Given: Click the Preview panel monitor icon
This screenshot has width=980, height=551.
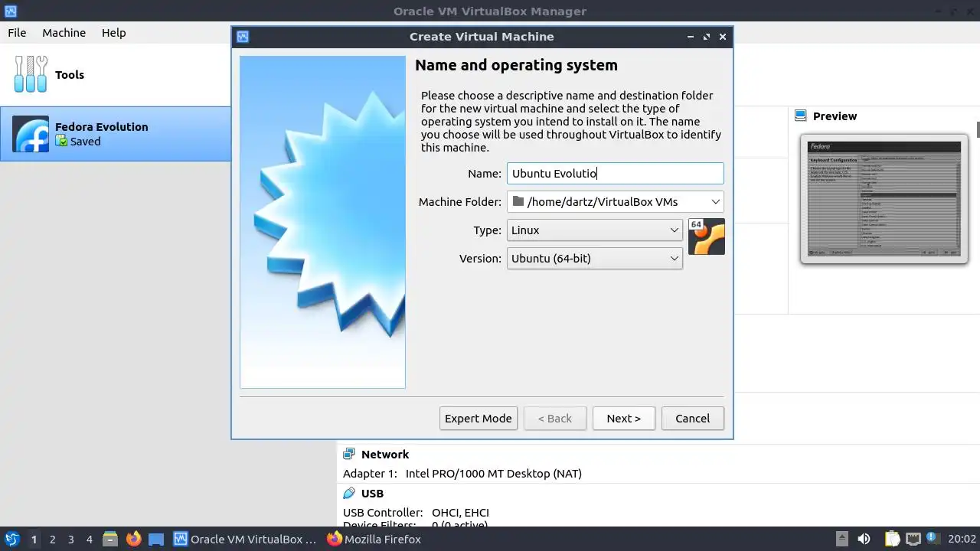Looking at the screenshot, I should (801, 116).
